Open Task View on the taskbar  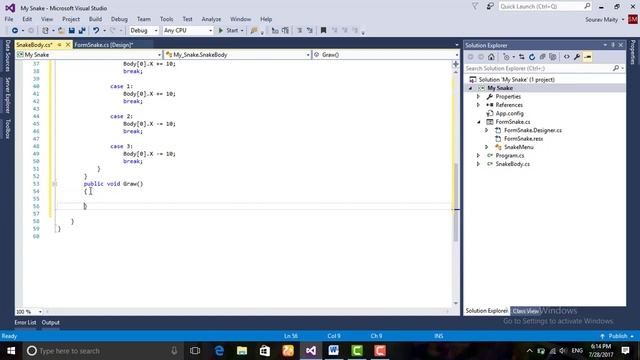pyautogui.click(x=195, y=351)
